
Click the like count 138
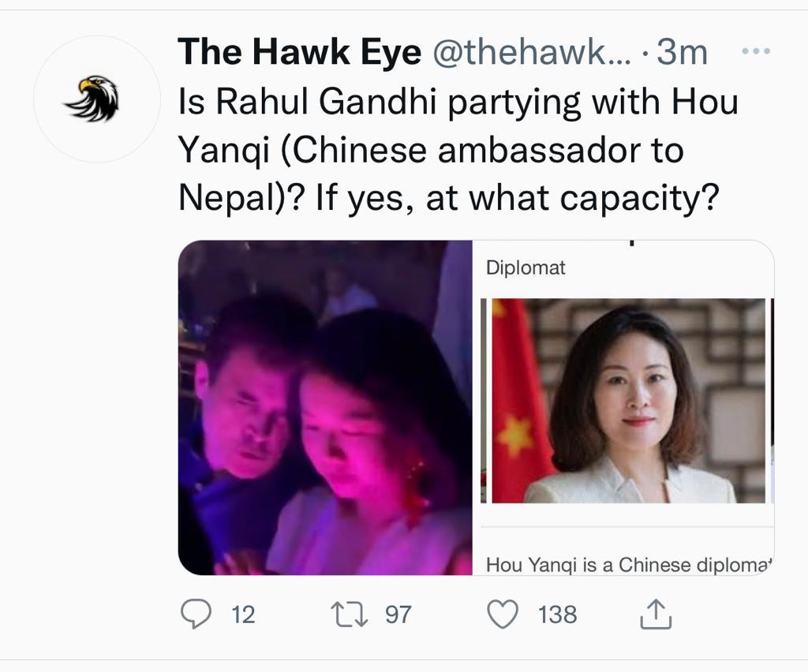pyautogui.click(x=558, y=615)
